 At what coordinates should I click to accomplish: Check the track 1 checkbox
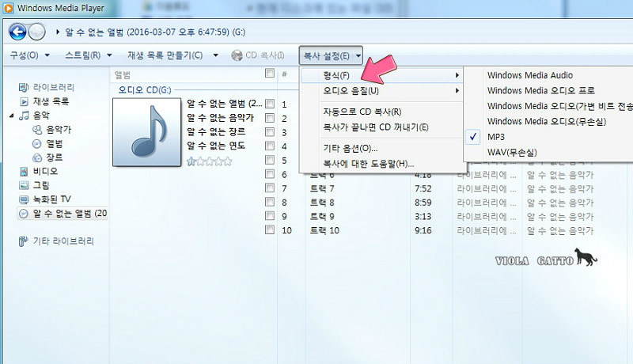270,104
